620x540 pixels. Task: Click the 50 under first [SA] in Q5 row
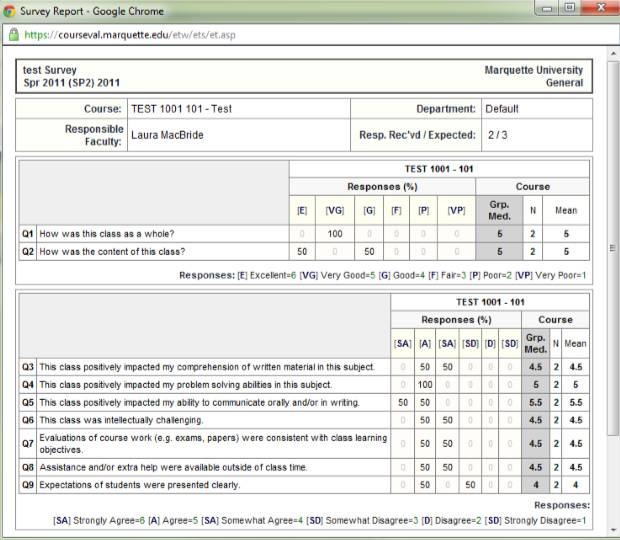[403, 402]
